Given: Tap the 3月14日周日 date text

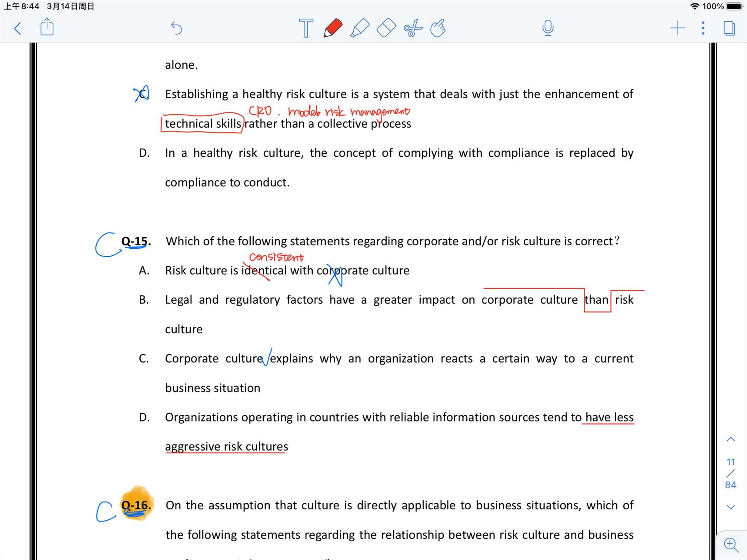Looking at the screenshot, I should tap(71, 6).
